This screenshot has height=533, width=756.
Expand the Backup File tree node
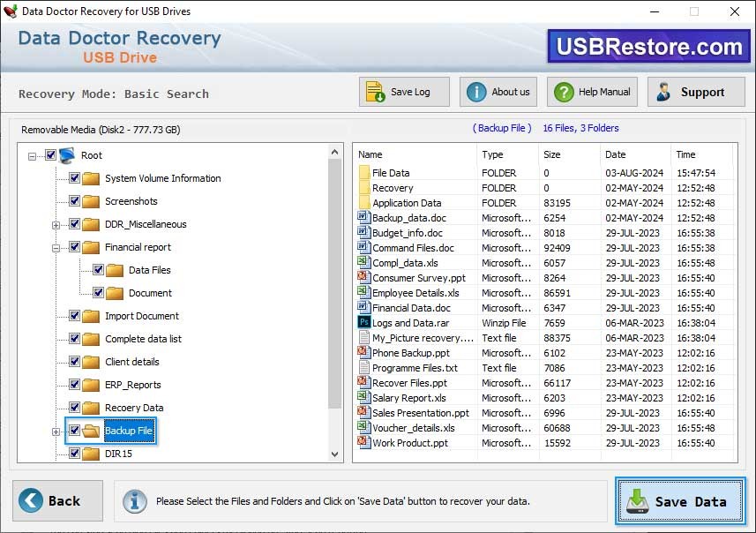coord(56,431)
